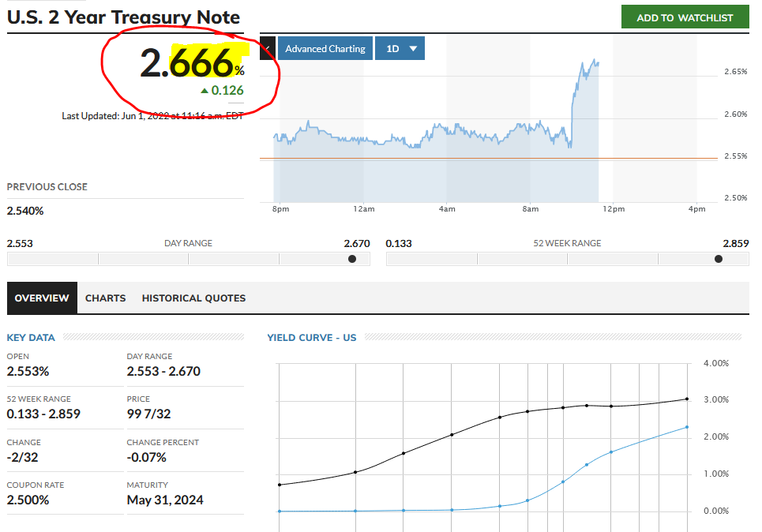Click the 3.00% yield curve axis label
Viewport: 762px width, 532px height.
(716, 400)
